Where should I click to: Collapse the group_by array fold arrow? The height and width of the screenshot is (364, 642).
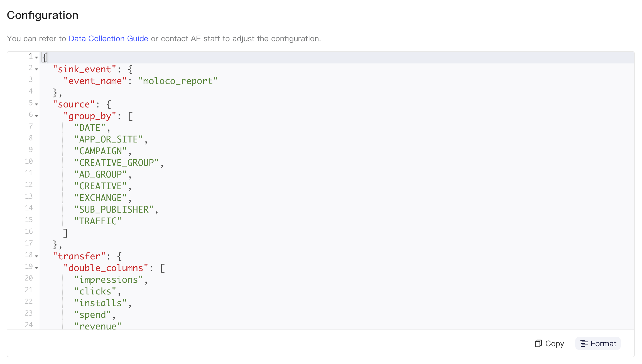point(36,116)
